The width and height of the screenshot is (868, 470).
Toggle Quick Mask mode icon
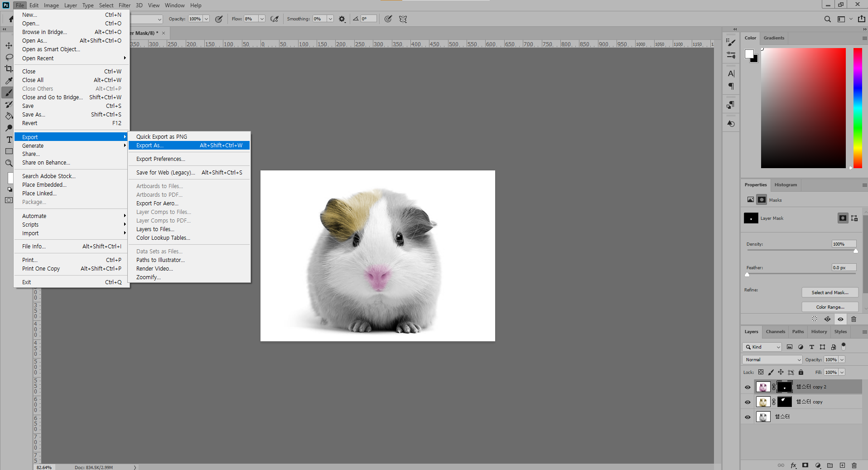pyautogui.click(x=9, y=200)
